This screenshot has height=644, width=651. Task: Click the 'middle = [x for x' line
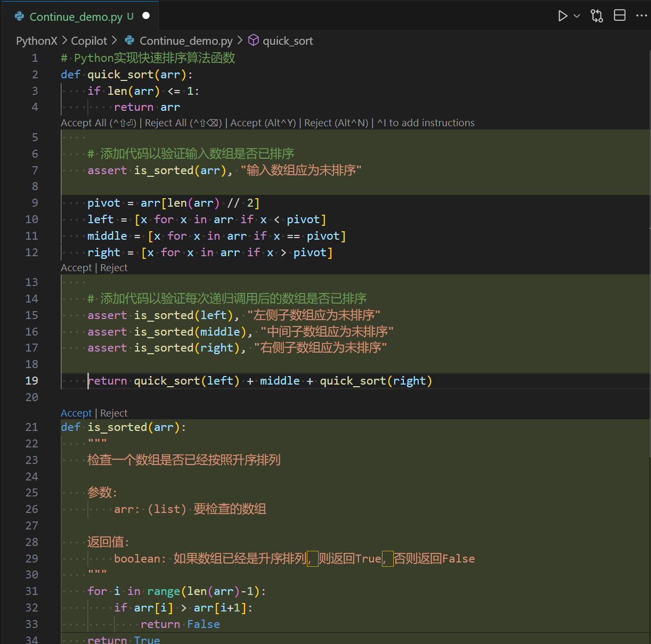pyautogui.click(x=217, y=236)
